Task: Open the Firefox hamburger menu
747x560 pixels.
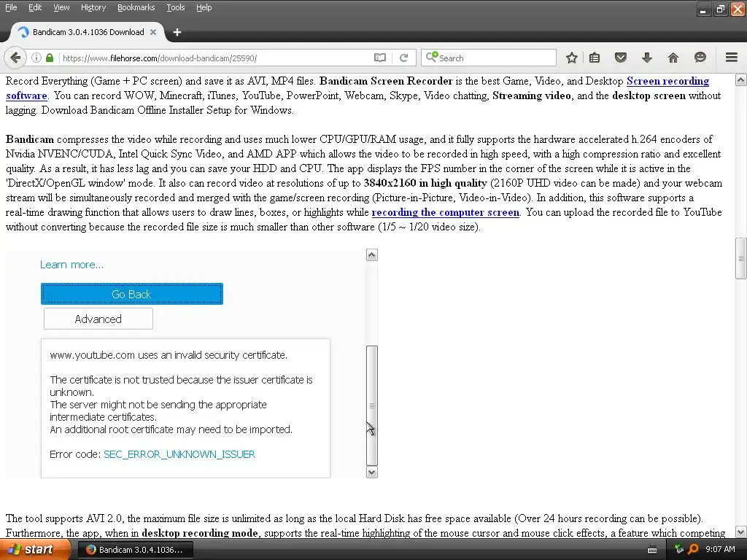Action: coord(731,58)
